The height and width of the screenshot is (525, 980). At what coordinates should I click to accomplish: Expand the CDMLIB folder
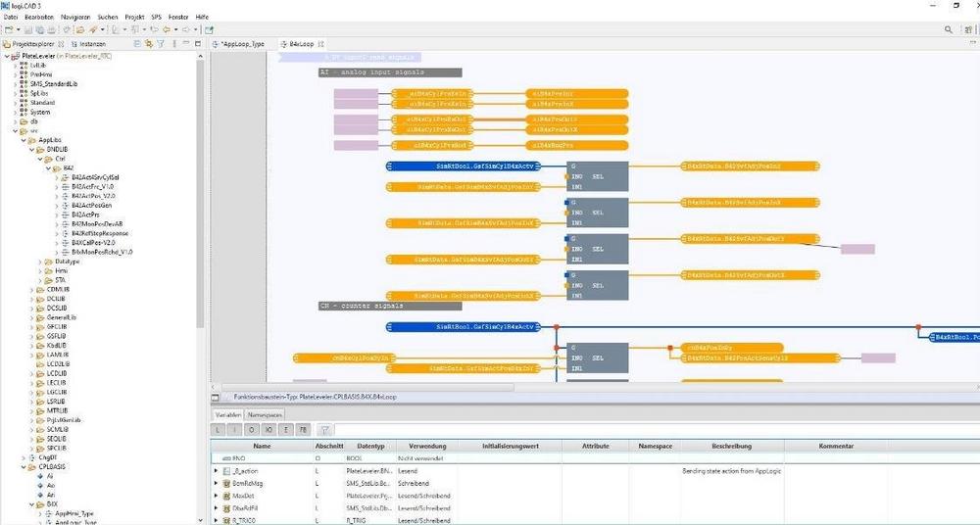click(x=32, y=289)
